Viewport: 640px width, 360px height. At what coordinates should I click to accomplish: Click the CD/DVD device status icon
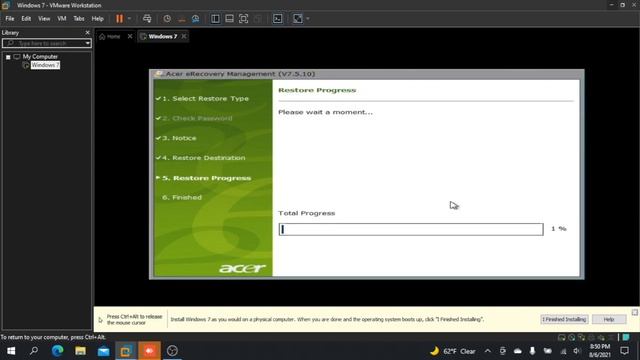pos(571,338)
